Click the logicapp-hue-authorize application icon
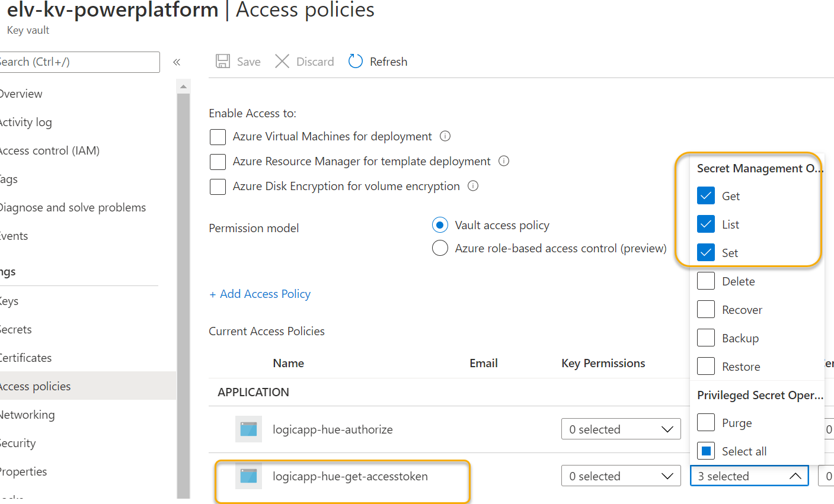The height and width of the screenshot is (504, 834). 248,429
